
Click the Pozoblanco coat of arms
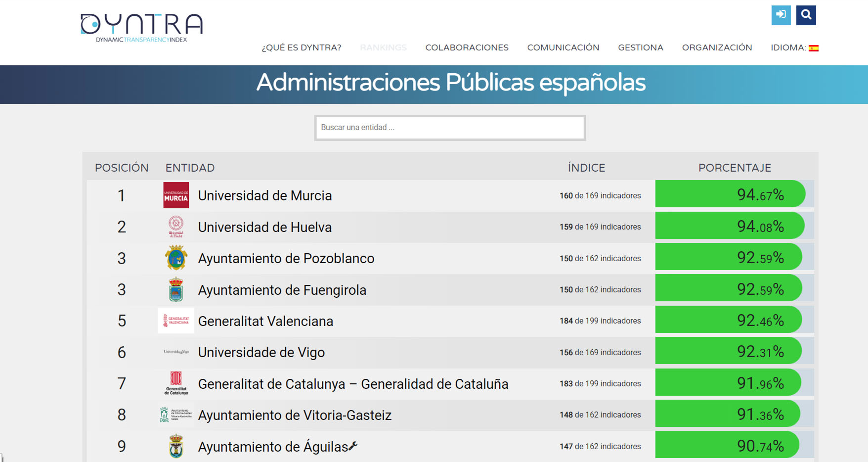[176, 258]
